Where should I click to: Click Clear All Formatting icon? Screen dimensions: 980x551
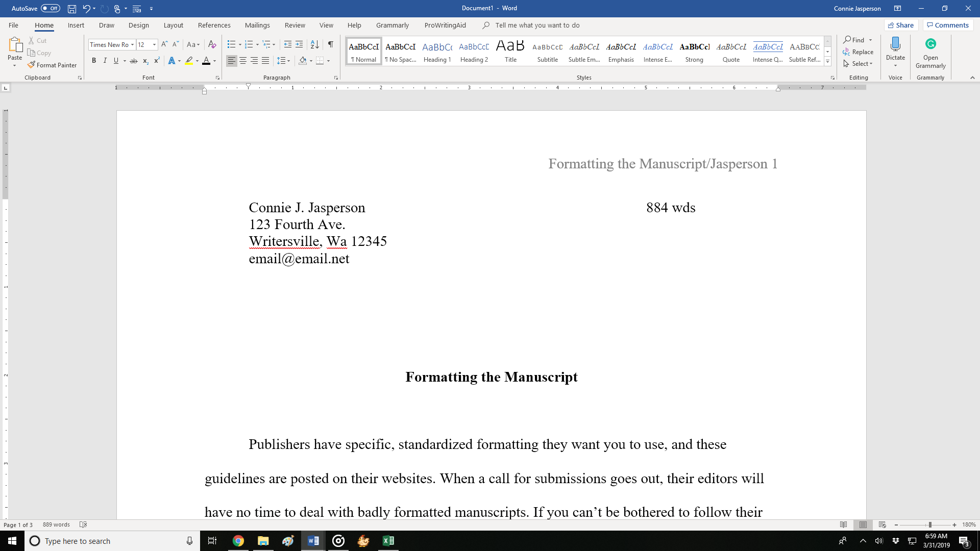[212, 44]
